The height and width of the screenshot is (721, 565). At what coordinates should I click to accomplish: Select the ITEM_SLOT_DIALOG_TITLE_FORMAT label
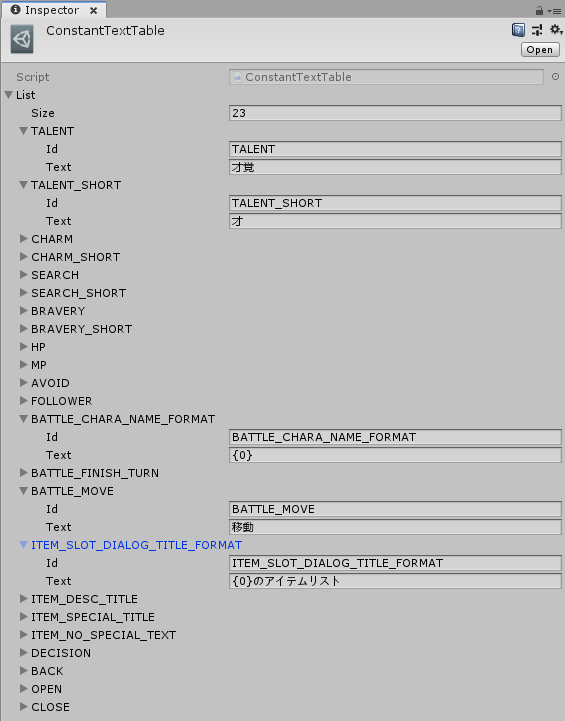tap(136, 545)
